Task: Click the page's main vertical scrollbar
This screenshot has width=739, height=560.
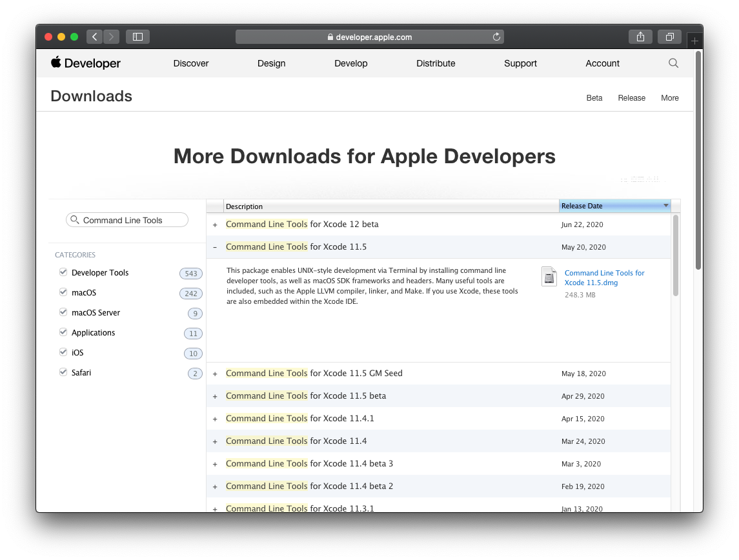Action: pyautogui.click(x=698, y=160)
